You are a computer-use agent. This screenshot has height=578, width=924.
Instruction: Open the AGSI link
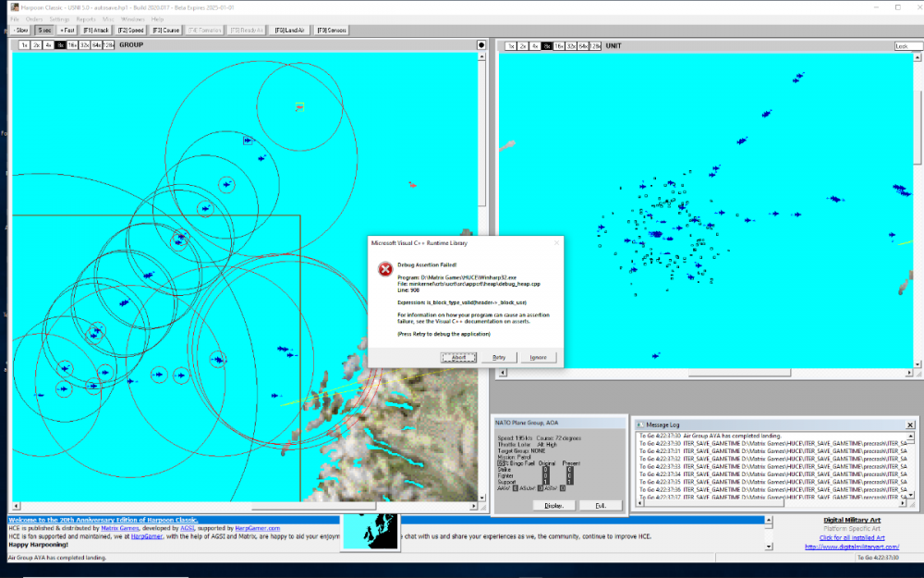(188, 528)
